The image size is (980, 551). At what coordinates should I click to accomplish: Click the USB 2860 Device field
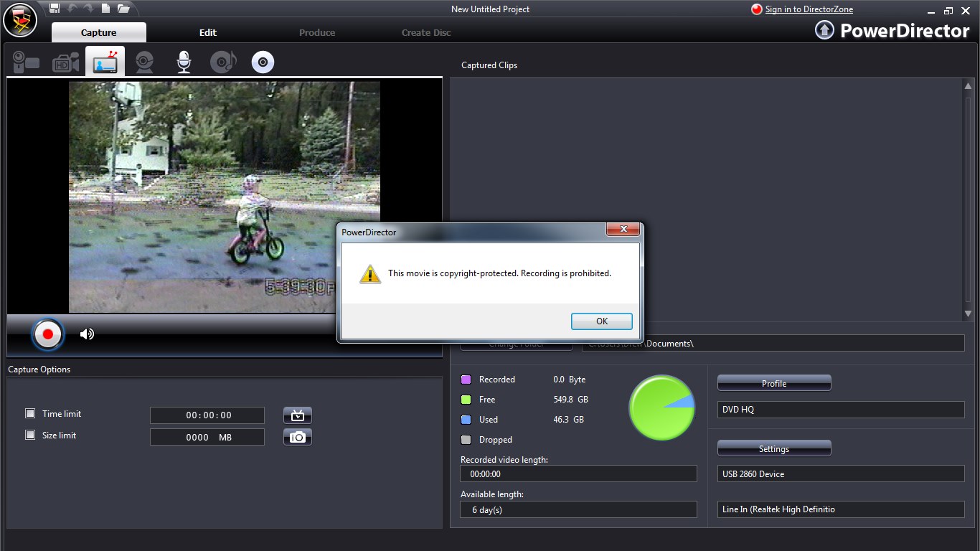coord(841,474)
